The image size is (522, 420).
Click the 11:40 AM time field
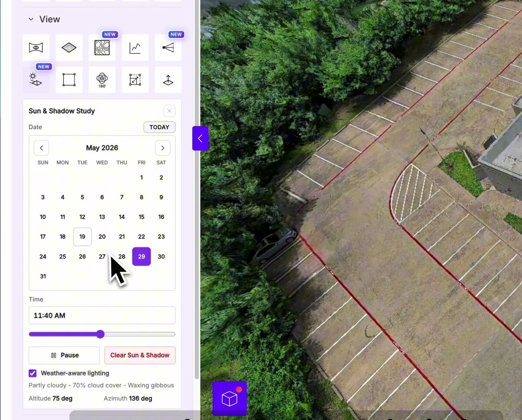(x=102, y=316)
